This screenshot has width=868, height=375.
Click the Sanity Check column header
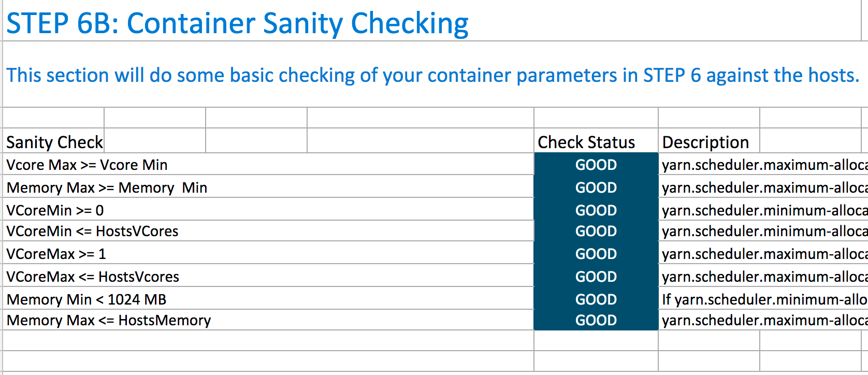[54, 141]
